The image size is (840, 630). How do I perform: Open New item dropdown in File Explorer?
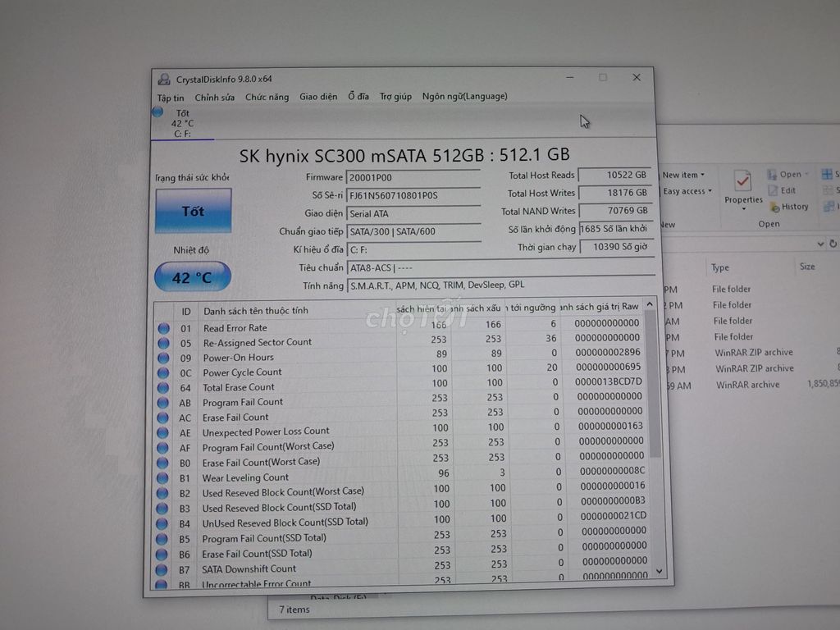683,175
